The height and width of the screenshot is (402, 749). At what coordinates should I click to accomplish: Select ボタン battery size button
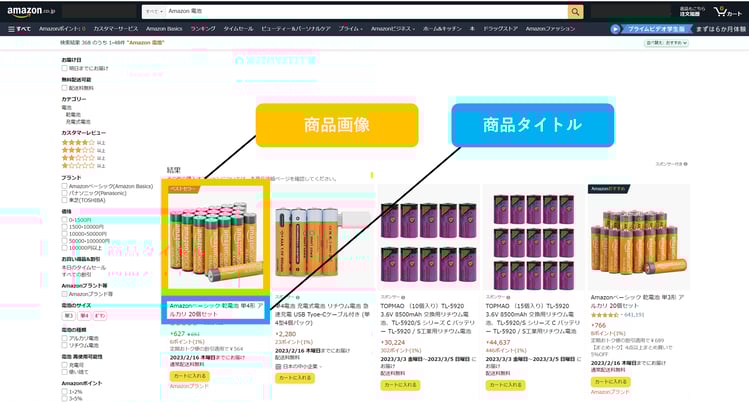click(100, 316)
